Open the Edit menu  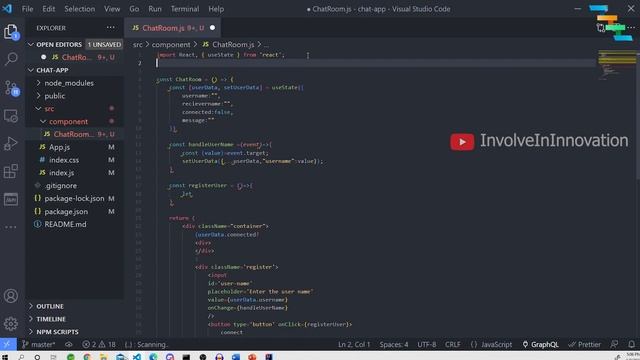coord(49,9)
